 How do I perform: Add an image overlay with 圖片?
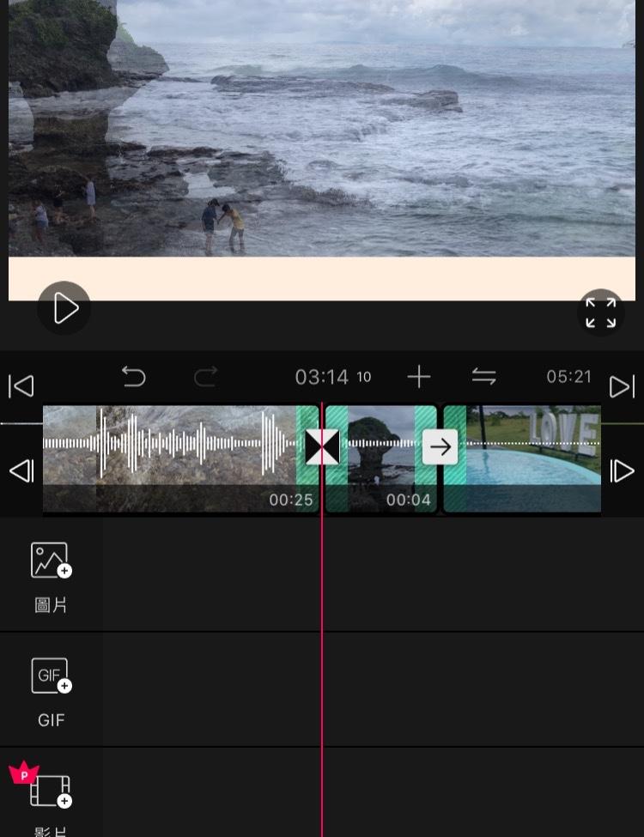coord(51,575)
